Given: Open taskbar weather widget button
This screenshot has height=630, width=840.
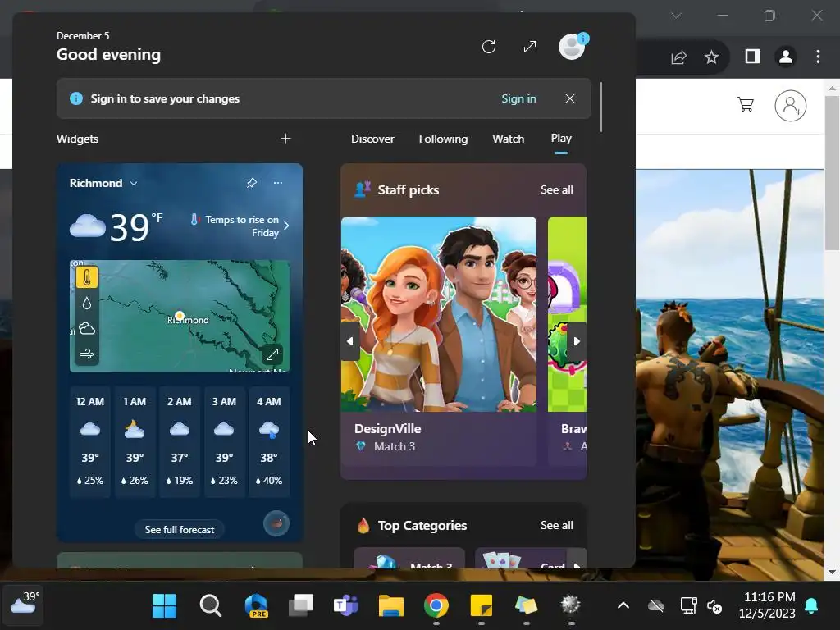Looking at the screenshot, I should pos(23,605).
